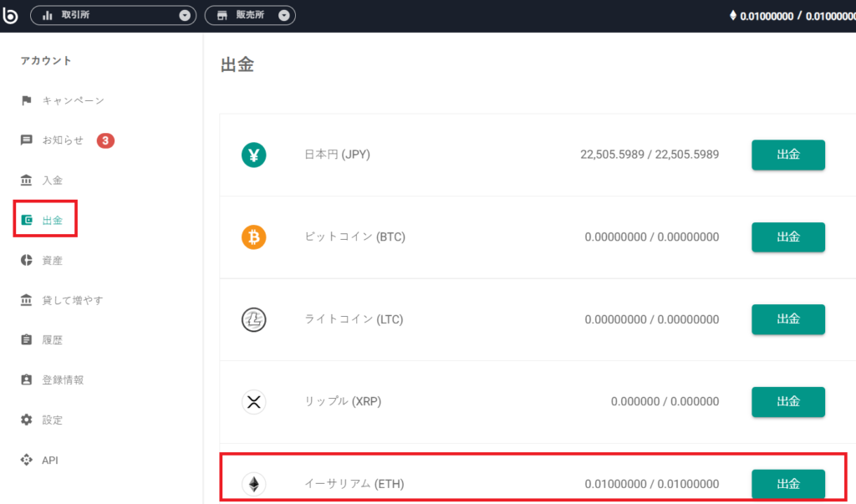Click the bank icon for 入金
Image resolution: width=856 pixels, height=504 pixels.
(26, 181)
